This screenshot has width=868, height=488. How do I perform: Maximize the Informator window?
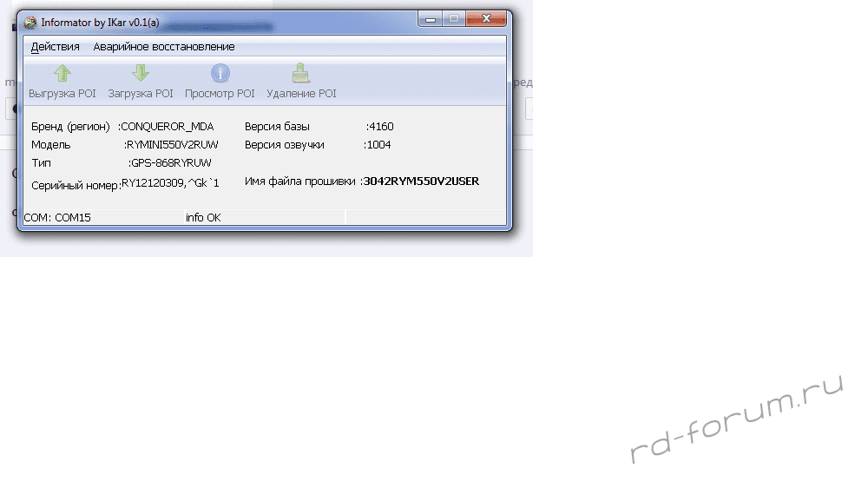pyautogui.click(x=453, y=21)
